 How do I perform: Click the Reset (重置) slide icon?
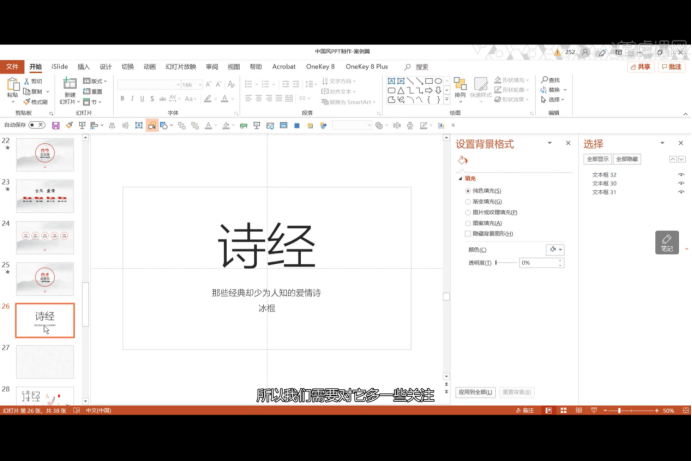pyautogui.click(x=86, y=91)
